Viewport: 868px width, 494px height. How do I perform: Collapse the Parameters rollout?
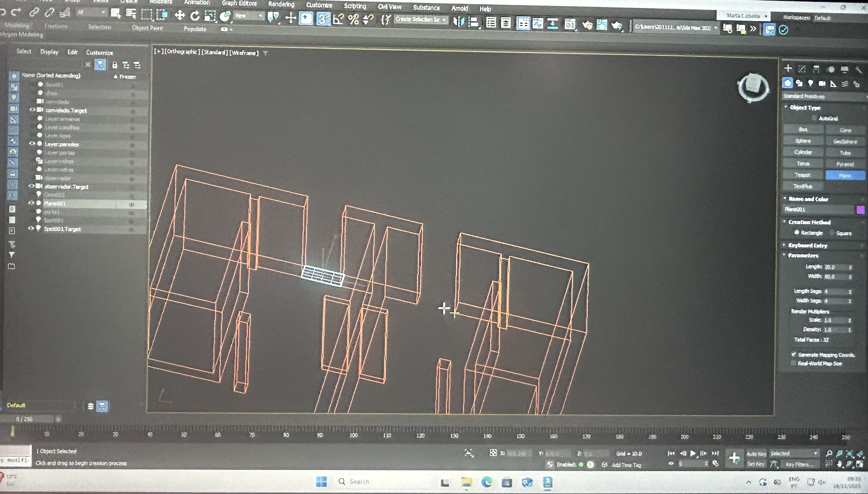click(x=803, y=255)
